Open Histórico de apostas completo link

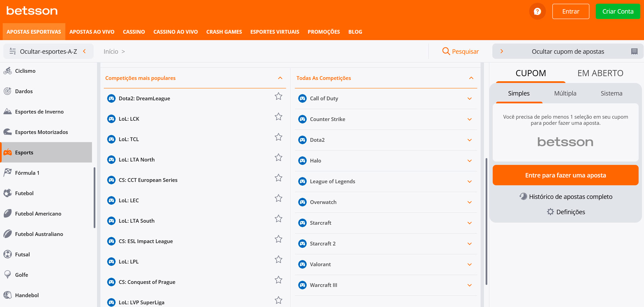point(570,197)
